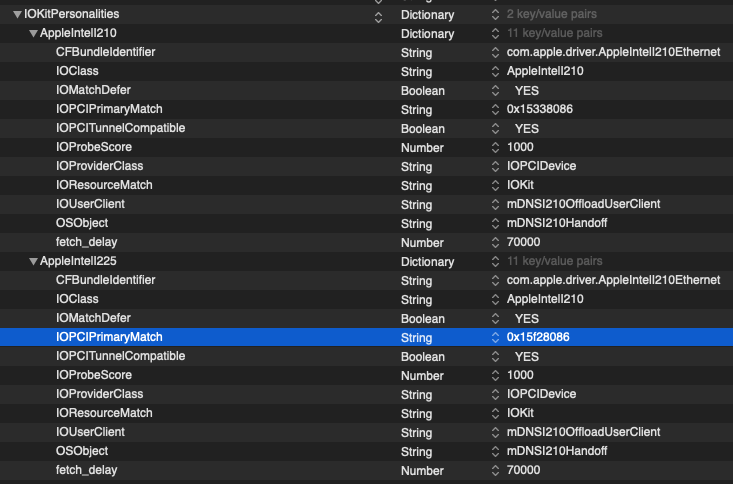733x484 pixels.
Task: Toggle YES value of IOPCITunnelCompatible under AppleIntelI210
Action: point(527,129)
